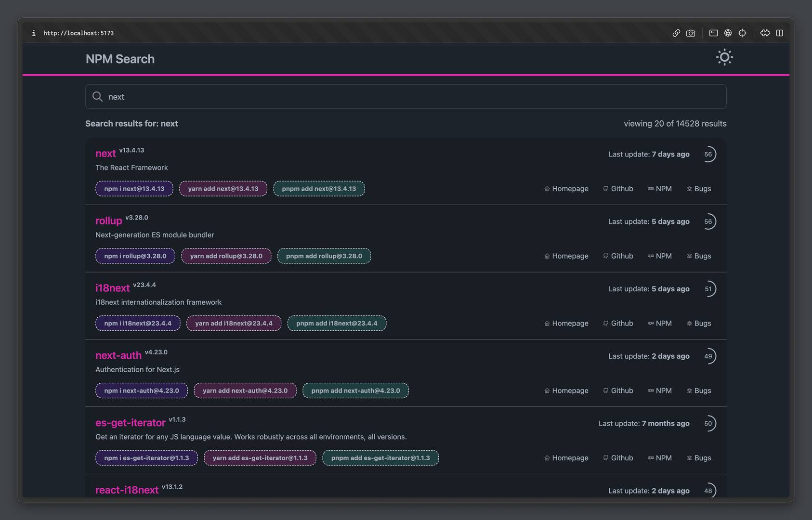Open the 'react-i18next' package title link
This screenshot has width=812, height=520.
pos(127,490)
